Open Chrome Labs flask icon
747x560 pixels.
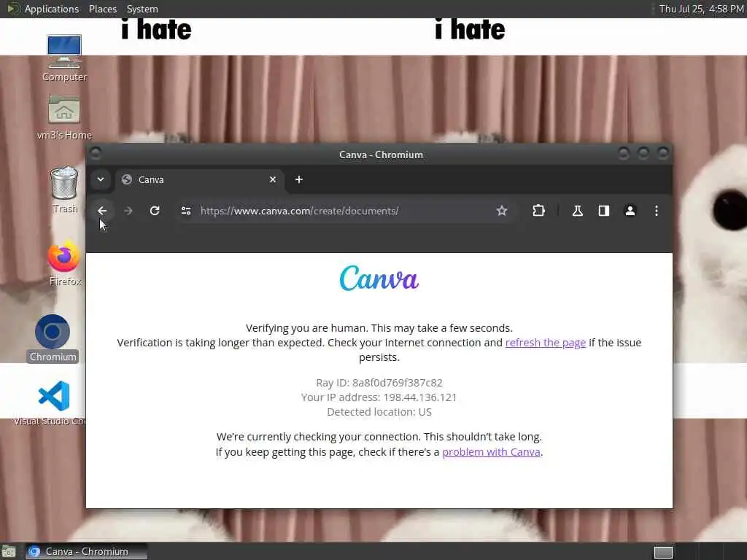tap(578, 211)
